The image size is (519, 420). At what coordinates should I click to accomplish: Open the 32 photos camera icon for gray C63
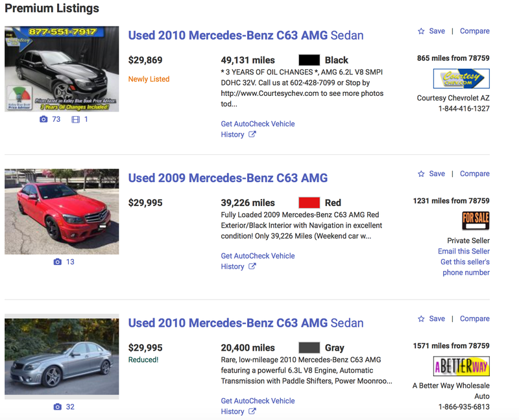58,407
